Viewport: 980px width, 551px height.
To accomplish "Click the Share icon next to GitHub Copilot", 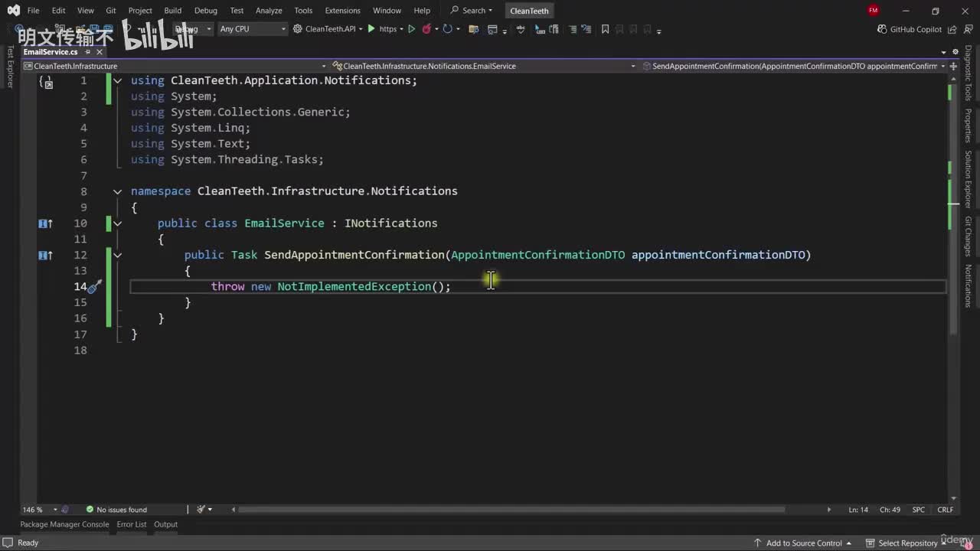I will 954,29.
